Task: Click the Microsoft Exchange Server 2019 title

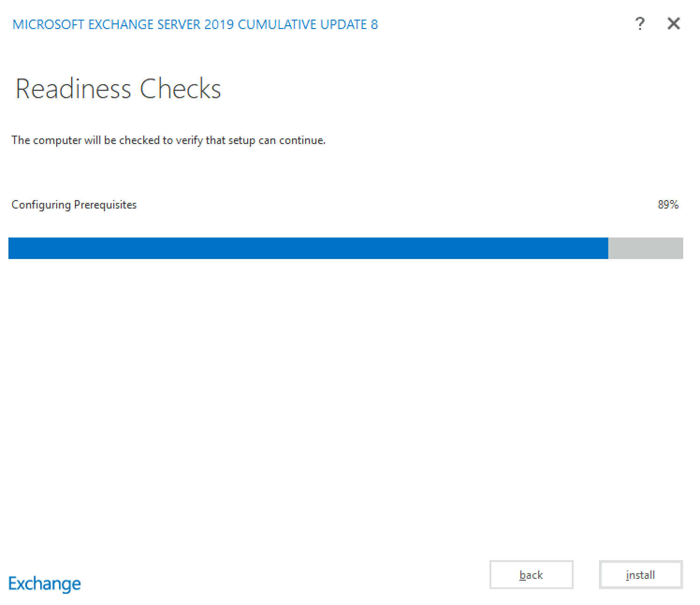Action: (x=195, y=24)
